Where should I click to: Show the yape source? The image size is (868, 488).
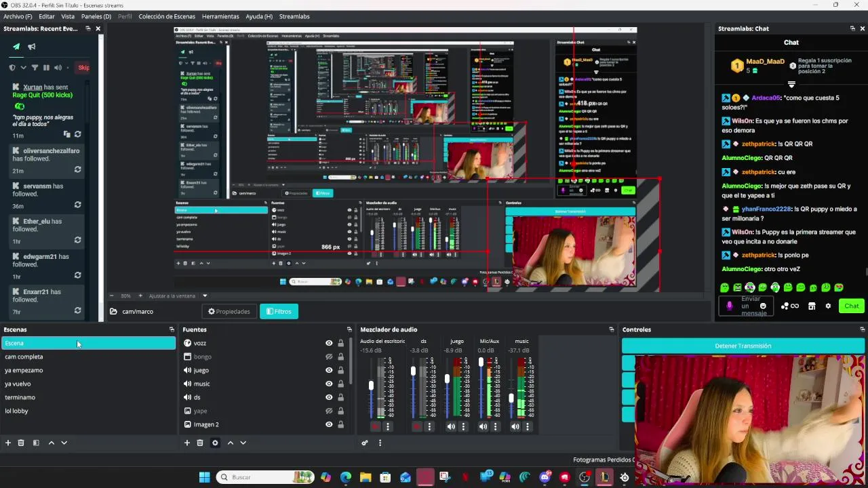pyautogui.click(x=329, y=411)
